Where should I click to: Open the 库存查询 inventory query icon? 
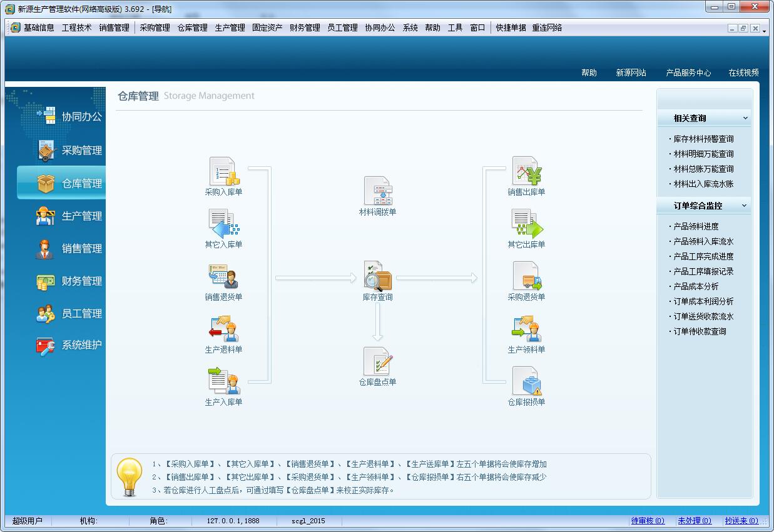[377, 277]
